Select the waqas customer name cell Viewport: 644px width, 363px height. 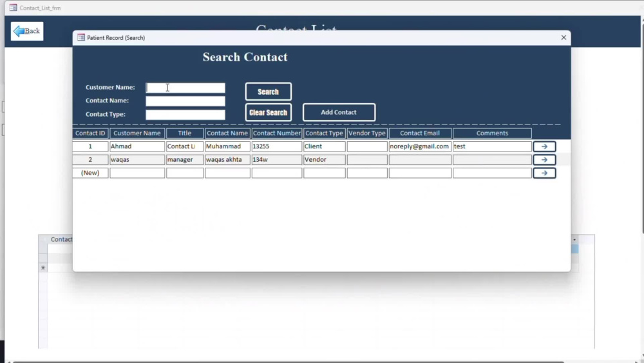[137, 159]
